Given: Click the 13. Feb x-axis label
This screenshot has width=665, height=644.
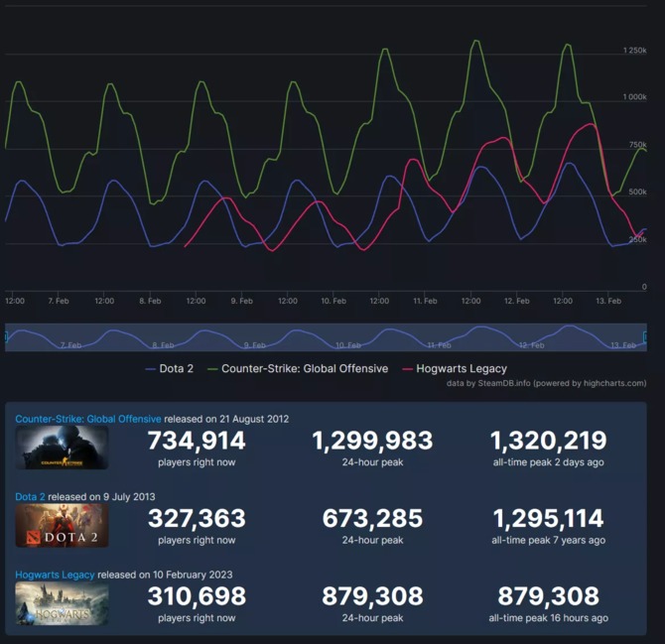Looking at the screenshot, I should click(608, 301).
